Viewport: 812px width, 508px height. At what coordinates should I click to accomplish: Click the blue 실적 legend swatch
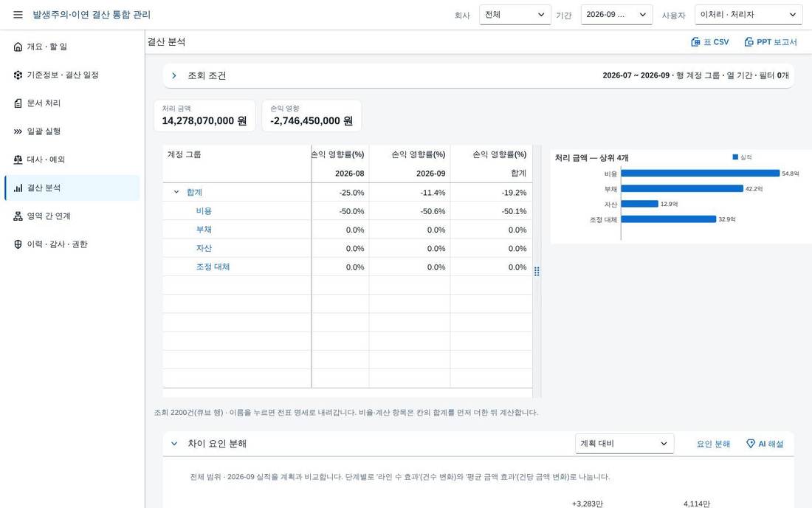pos(734,157)
